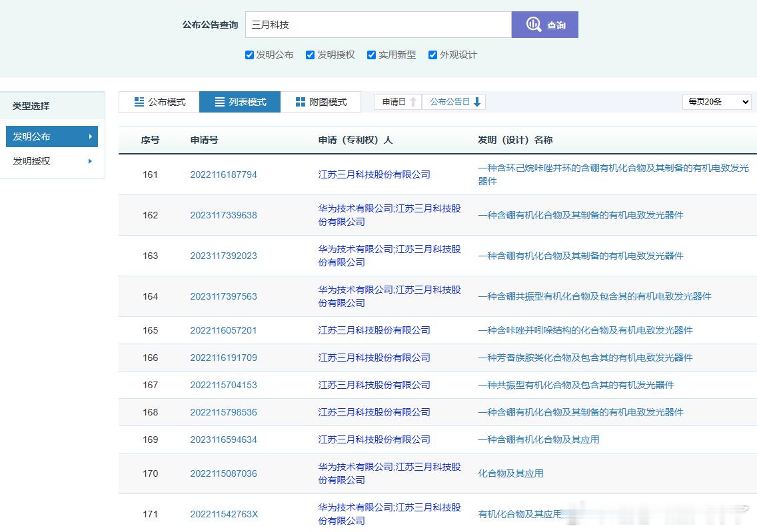Open title 化合物及其应用 in row 170
Viewport: 757px width, 532px height.
511,473
